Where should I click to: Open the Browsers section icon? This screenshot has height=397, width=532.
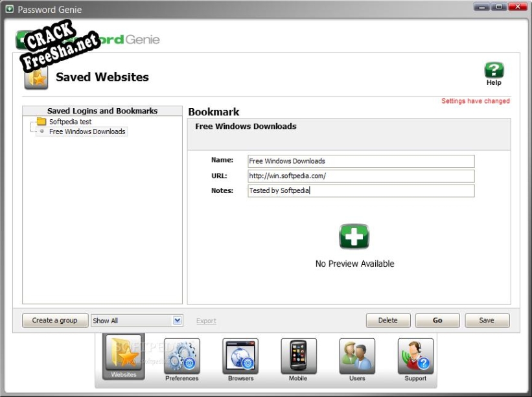click(x=240, y=356)
